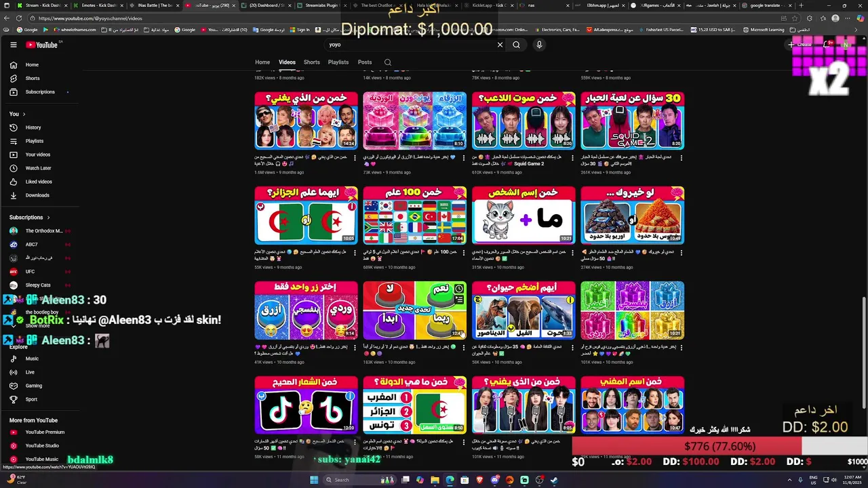Click the YouTube search field containing yoyo
Viewport: 868px width, 488px height.
pyautogui.click(x=410, y=45)
